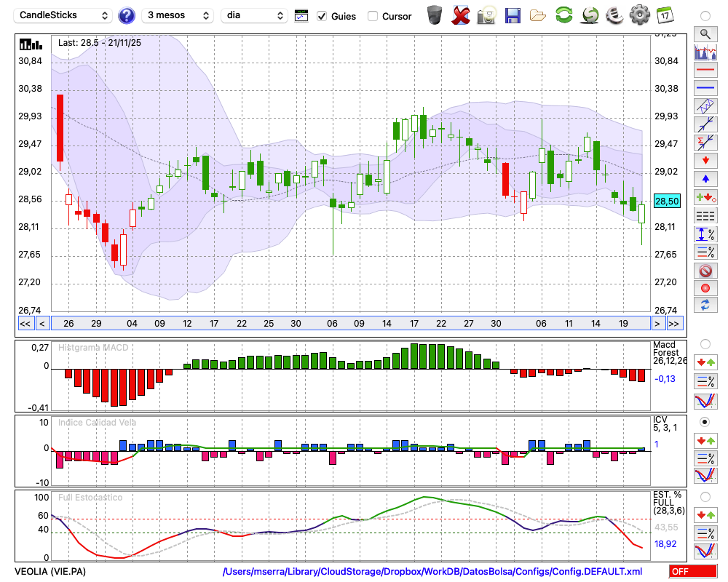Select the sigma regression line tool
Image resolution: width=728 pixels, height=582 pixels.
(x=705, y=142)
